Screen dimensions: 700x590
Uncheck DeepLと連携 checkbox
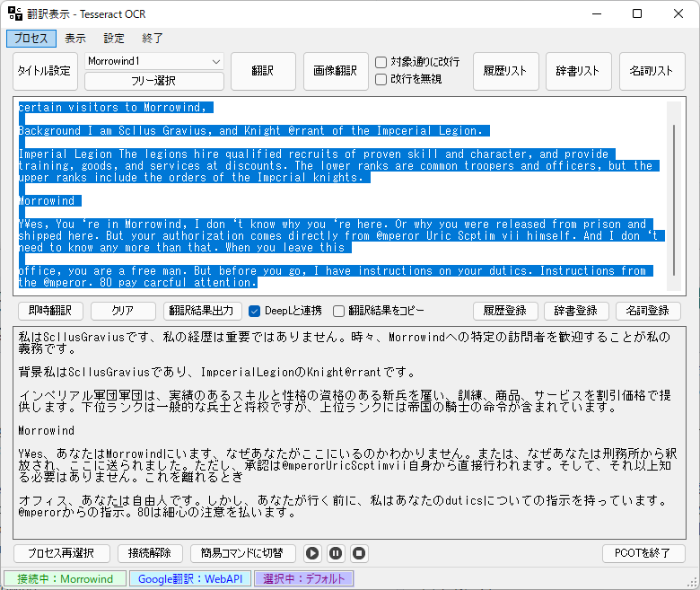point(255,311)
